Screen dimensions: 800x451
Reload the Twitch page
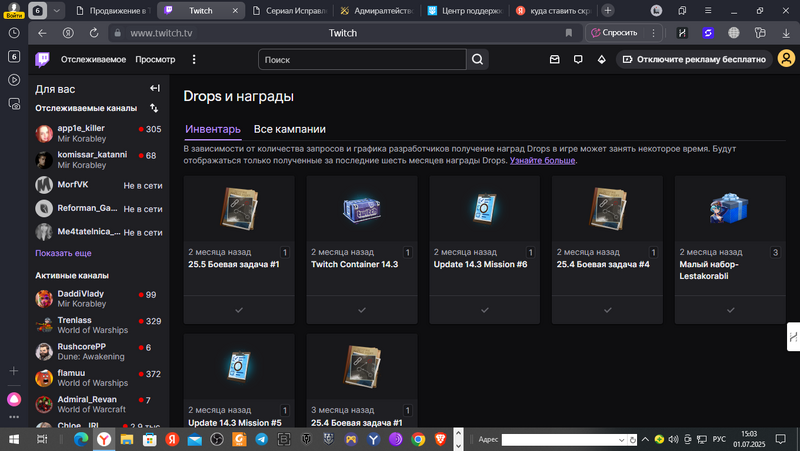[x=94, y=33]
